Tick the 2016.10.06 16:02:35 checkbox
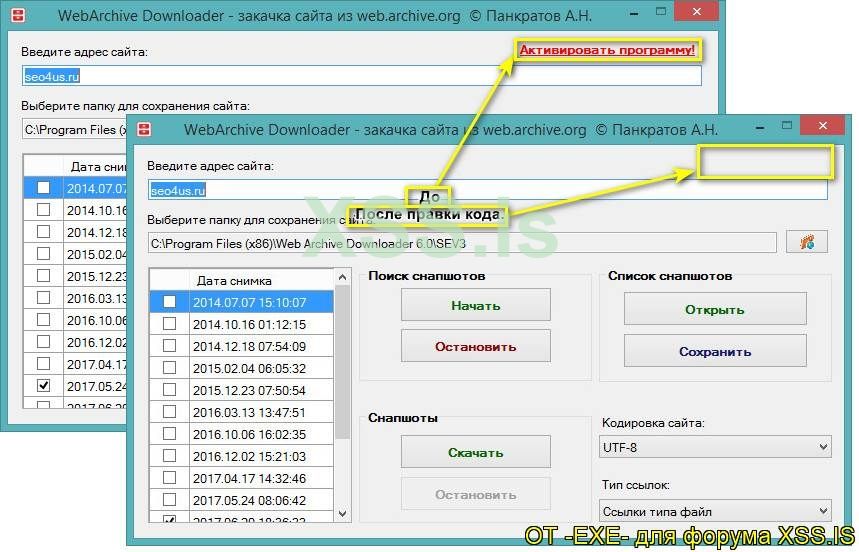This screenshot has height=552, width=859. coord(169,433)
